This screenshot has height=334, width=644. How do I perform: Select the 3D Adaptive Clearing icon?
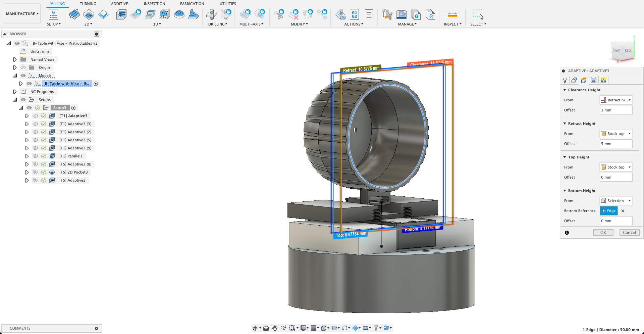tap(121, 14)
